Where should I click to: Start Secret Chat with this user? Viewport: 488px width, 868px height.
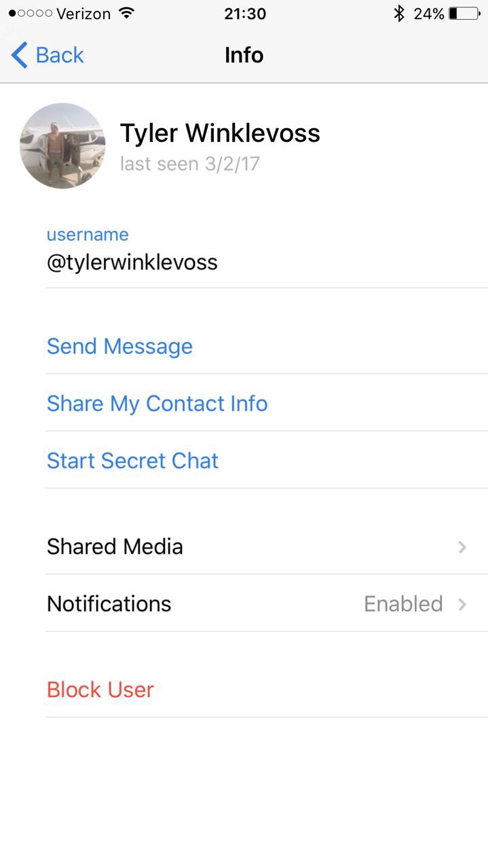[x=132, y=460]
